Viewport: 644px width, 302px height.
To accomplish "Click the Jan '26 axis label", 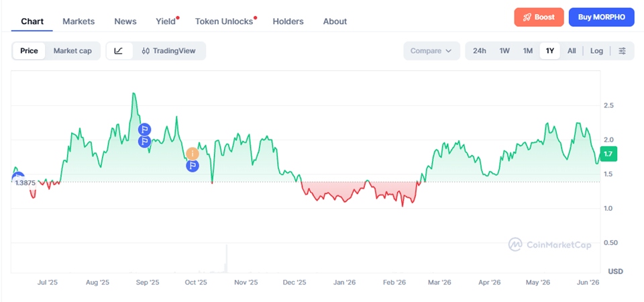I will (344, 283).
